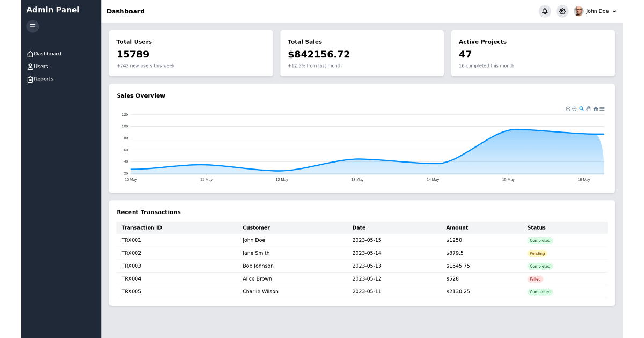
Task: Open settings using the gear icon
Action: 562,11
